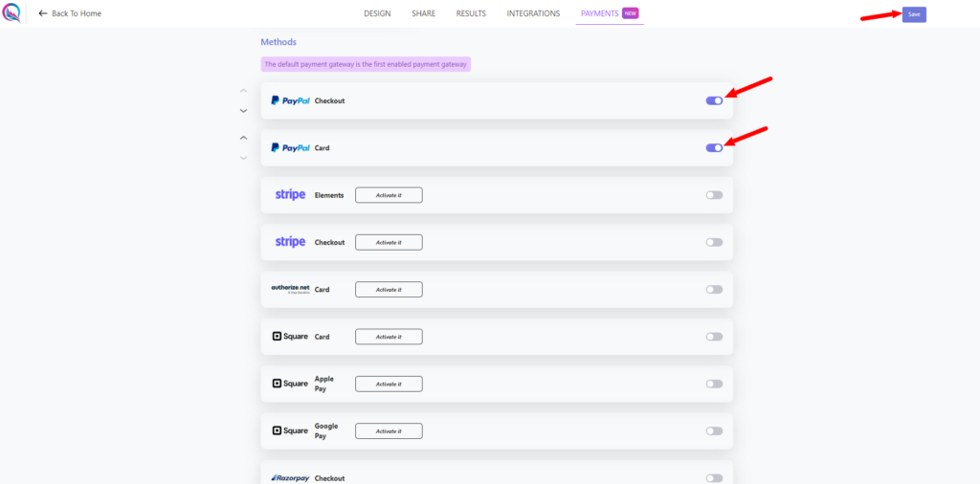Click the Razorpay logo
This screenshot has width=980, height=484.
(x=290, y=477)
